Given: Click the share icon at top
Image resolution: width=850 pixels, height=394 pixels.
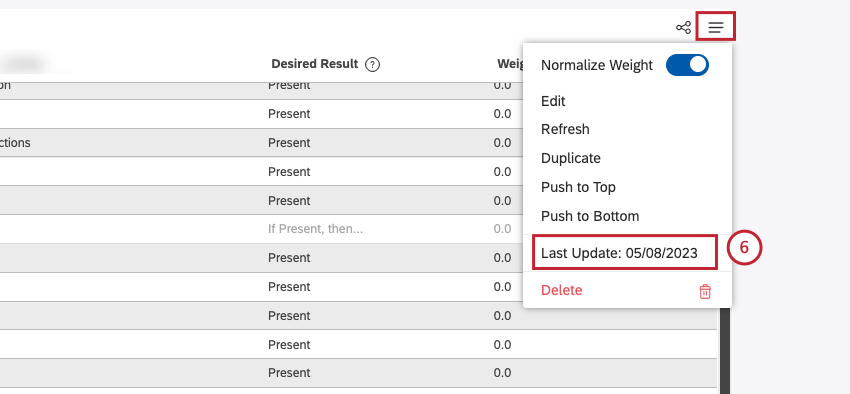Looking at the screenshot, I should pos(683,27).
